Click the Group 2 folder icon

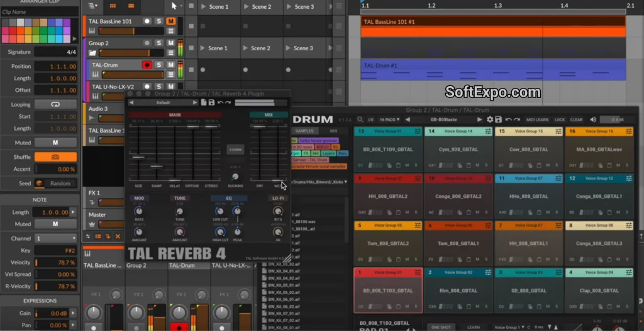[x=92, y=53]
